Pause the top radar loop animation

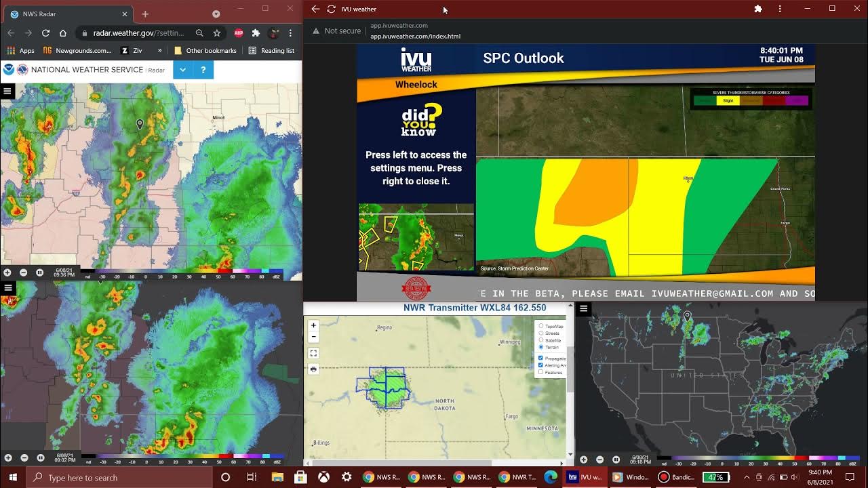pos(39,272)
